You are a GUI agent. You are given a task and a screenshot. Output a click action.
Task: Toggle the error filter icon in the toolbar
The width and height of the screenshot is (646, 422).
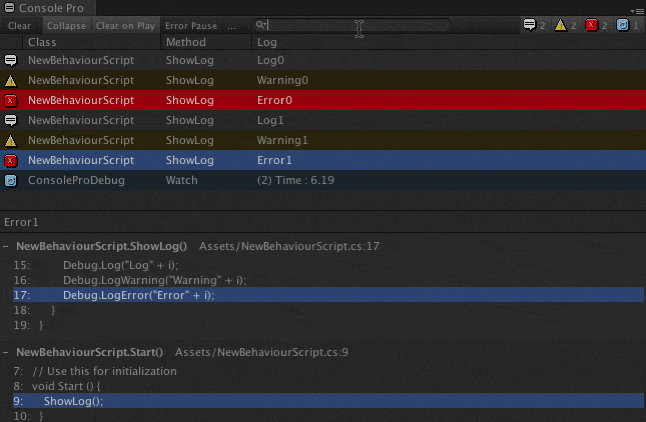(592, 26)
